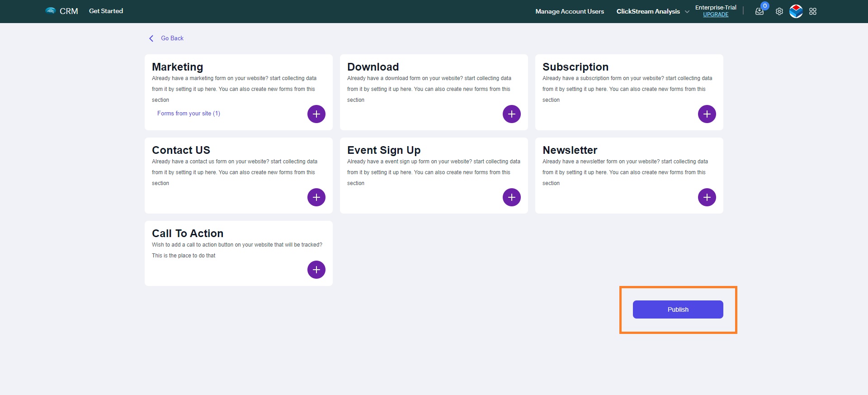Click the user profile avatar
This screenshot has height=395, width=868.
point(796,11)
